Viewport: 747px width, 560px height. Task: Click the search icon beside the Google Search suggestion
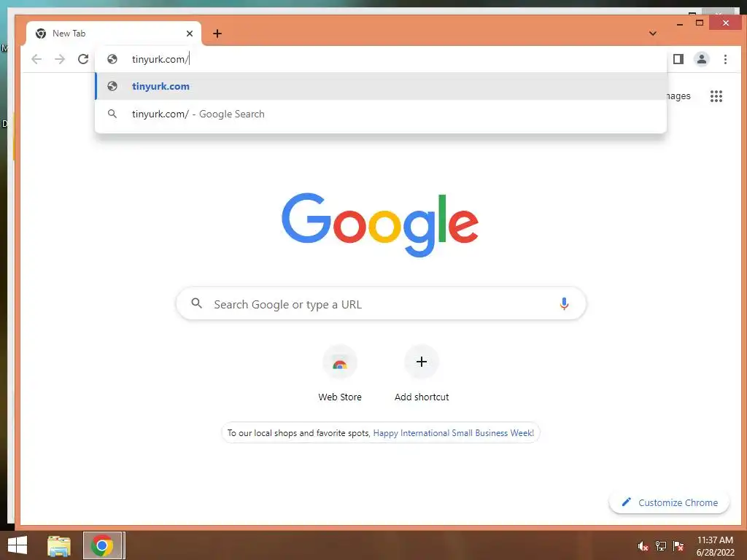pos(112,114)
